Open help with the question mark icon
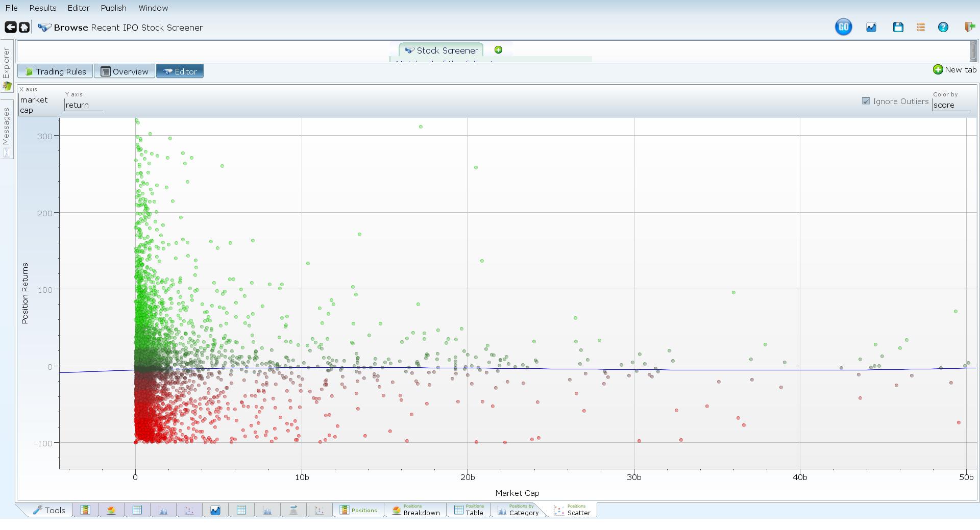 point(943,27)
